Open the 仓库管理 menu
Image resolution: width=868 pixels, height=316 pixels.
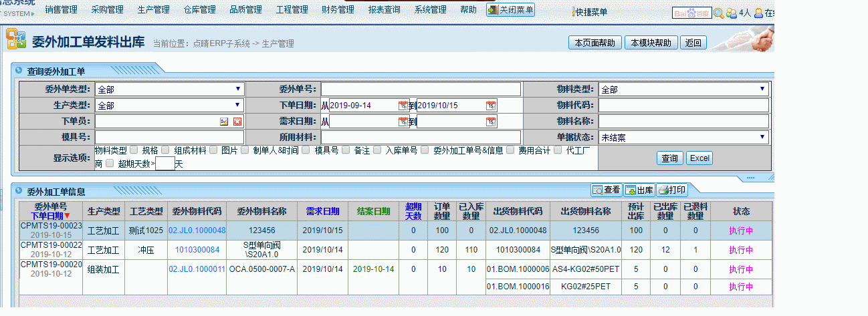tap(199, 10)
